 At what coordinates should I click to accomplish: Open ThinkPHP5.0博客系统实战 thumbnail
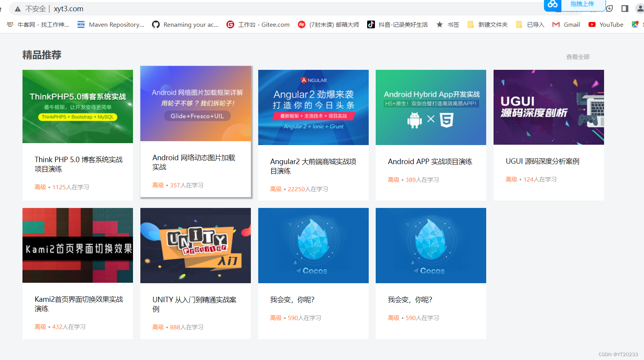tap(78, 106)
